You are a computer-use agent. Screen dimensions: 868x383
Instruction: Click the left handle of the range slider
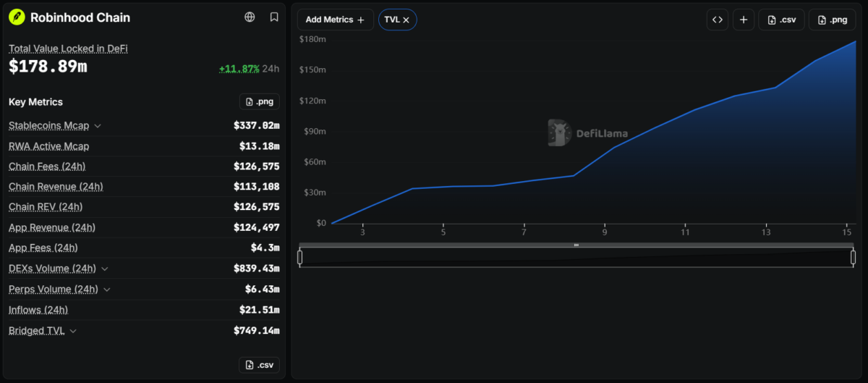coord(300,257)
